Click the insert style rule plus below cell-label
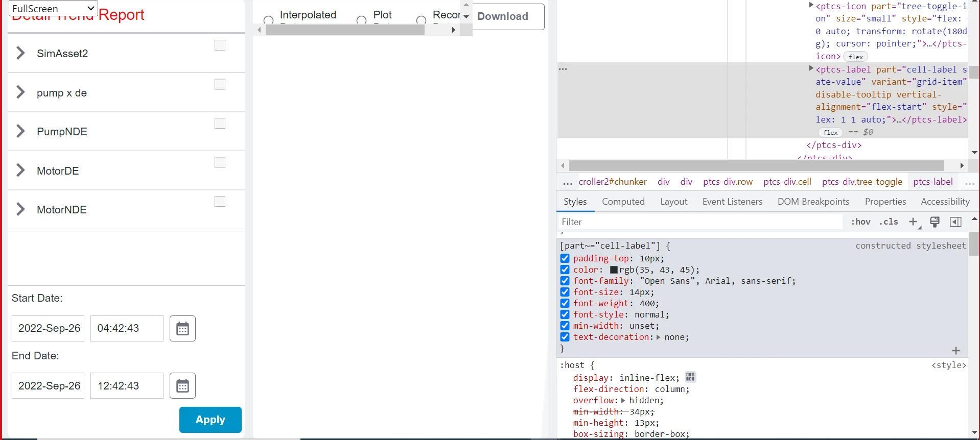Image resolution: width=980 pixels, height=440 pixels. [956, 351]
